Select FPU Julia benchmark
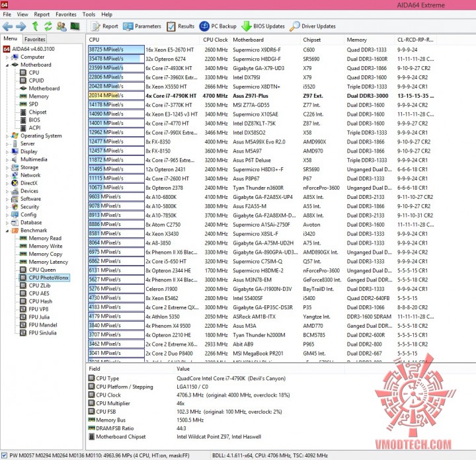Viewport: 476px width, 460px height. pos(34,317)
